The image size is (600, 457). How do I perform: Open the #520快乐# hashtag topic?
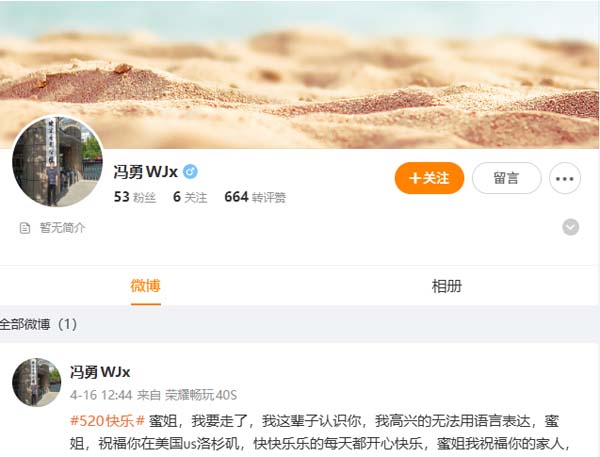pyautogui.click(x=107, y=421)
